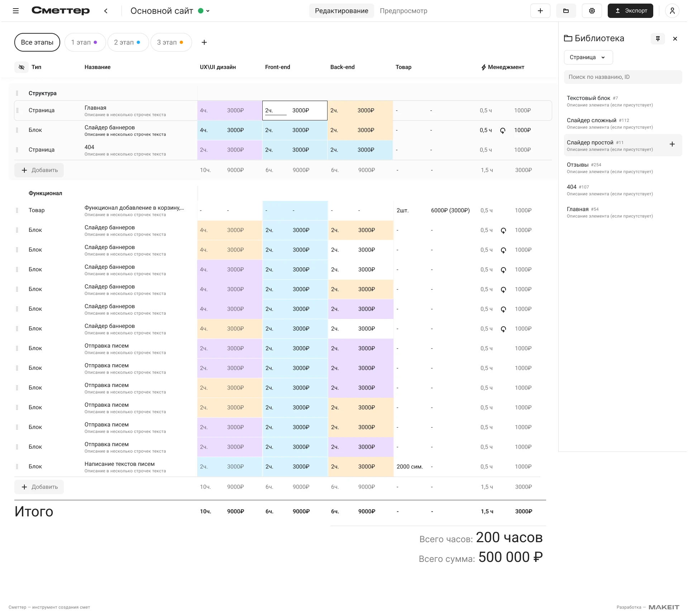Toggle column visibility eye icon

pyautogui.click(x=21, y=67)
